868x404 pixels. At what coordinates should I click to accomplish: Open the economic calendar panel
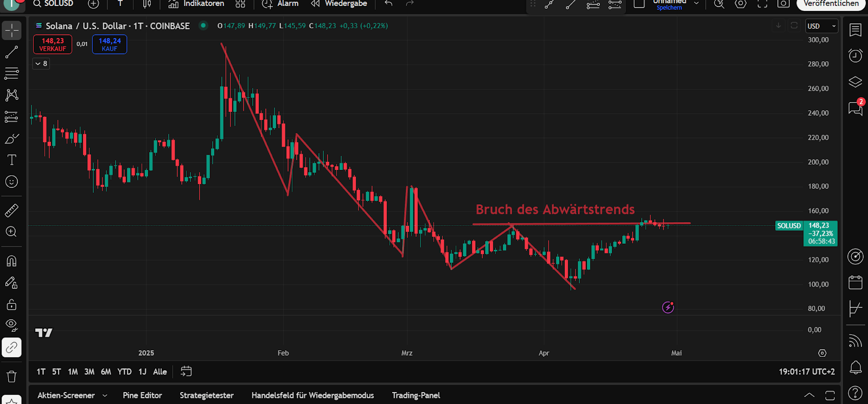(x=856, y=282)
